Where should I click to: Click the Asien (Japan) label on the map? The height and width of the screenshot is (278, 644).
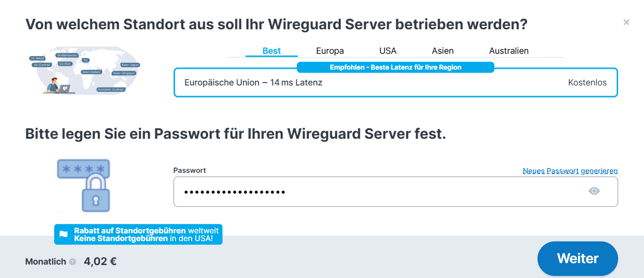[130, 65]
